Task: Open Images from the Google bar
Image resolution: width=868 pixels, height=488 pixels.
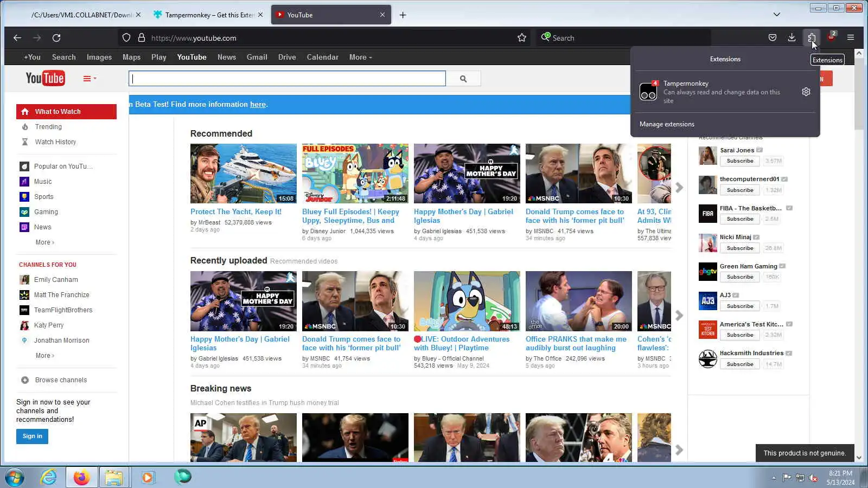Action: 99,57
